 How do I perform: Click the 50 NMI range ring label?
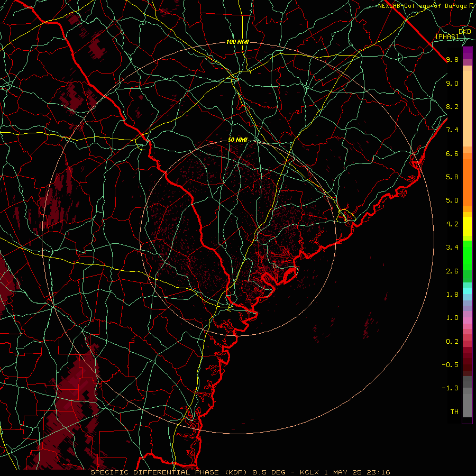[x=237, y=140]
